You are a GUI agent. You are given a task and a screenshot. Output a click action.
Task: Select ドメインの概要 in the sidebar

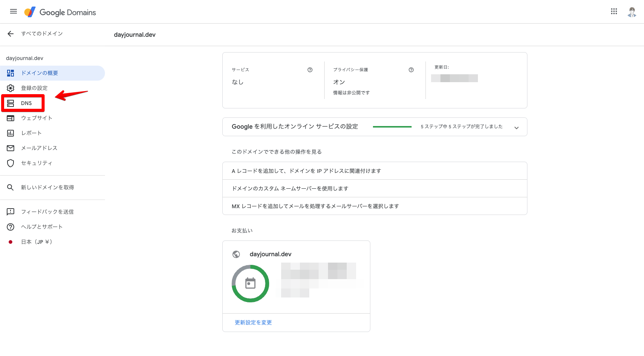[x=52, y=73]
